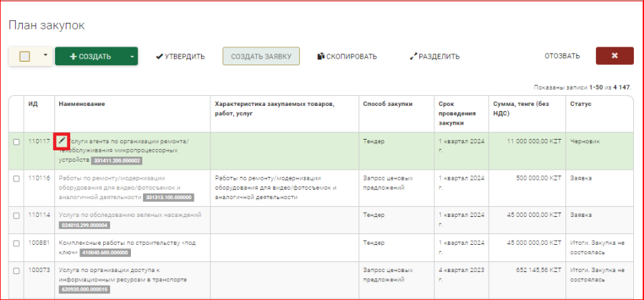Select the checkbox for row 110116
The width and height of the screenshot is (644, 300).
16,178
